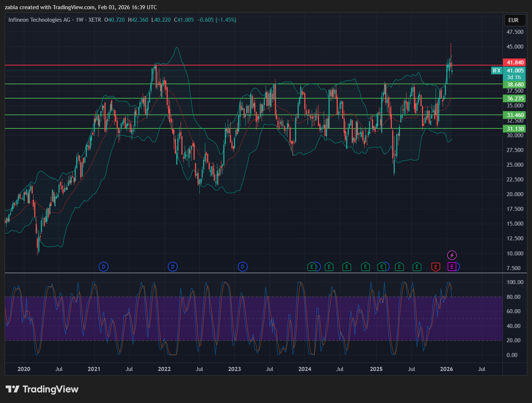Viewport: 532px width, 403px height.
Task: Click the current price 41.005 label
Action: (515, 71)
